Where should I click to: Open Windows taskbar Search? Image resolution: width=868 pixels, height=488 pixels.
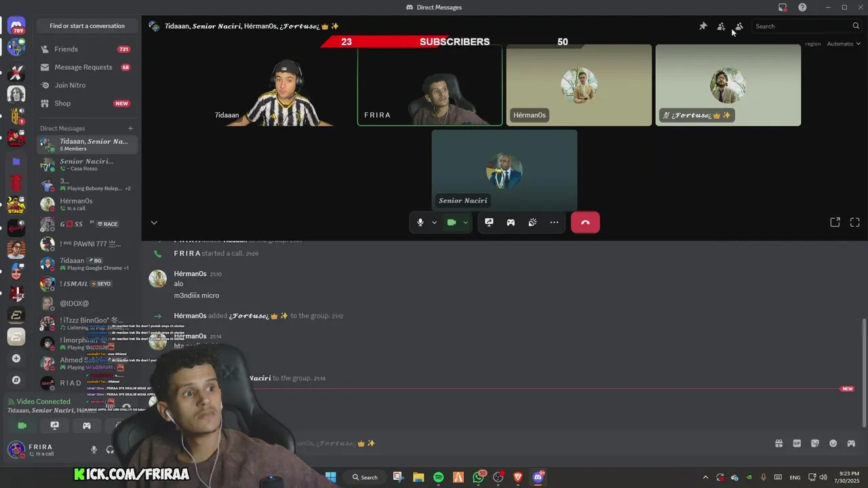pyautogui.click(x=365, y=477)
